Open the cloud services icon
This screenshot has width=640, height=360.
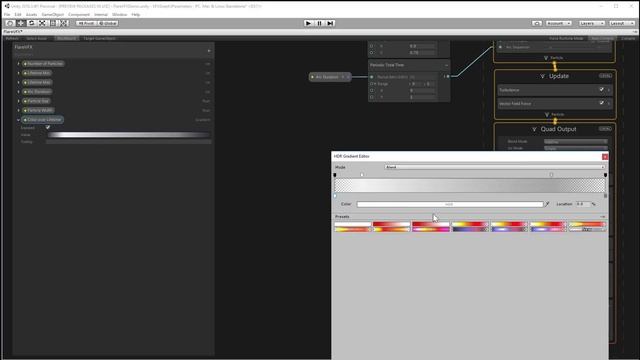(x=537, y=23)
